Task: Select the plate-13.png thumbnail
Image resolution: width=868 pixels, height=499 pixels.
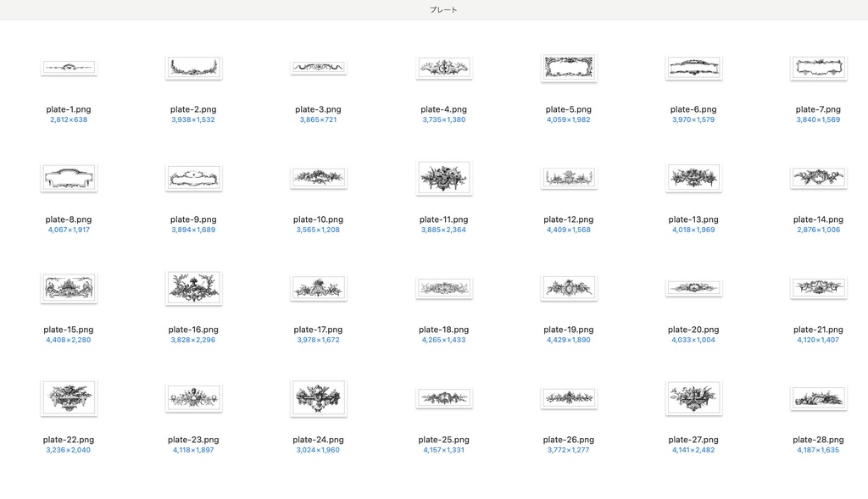Action: coord(693,178)
